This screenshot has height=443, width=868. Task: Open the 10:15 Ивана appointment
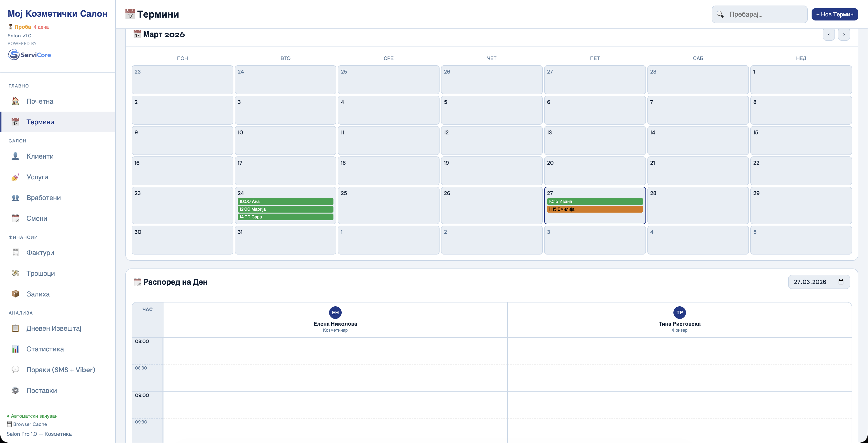pos(595,201)
